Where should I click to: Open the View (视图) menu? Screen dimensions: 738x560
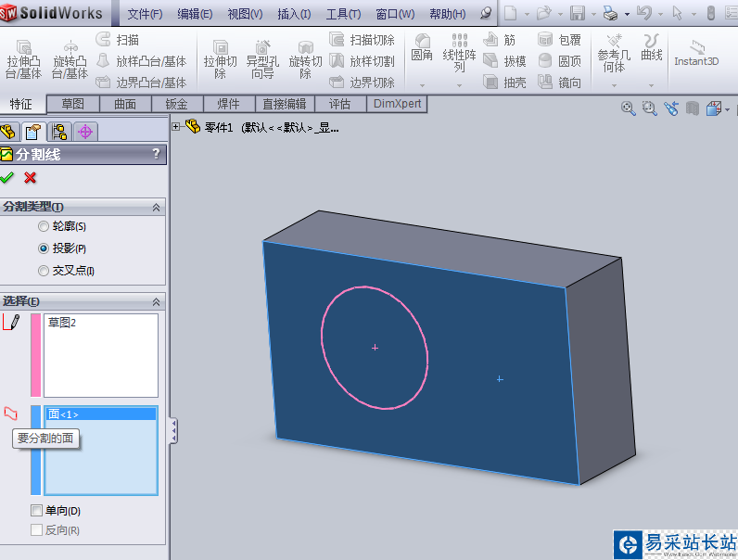pos(245,14)
